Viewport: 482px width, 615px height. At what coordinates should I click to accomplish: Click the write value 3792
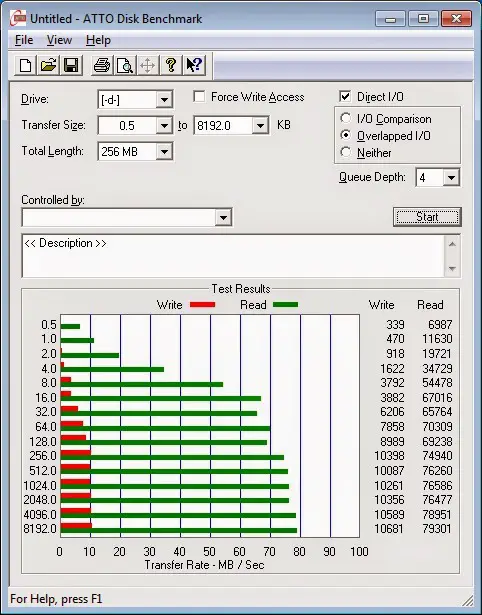point(392,383)
